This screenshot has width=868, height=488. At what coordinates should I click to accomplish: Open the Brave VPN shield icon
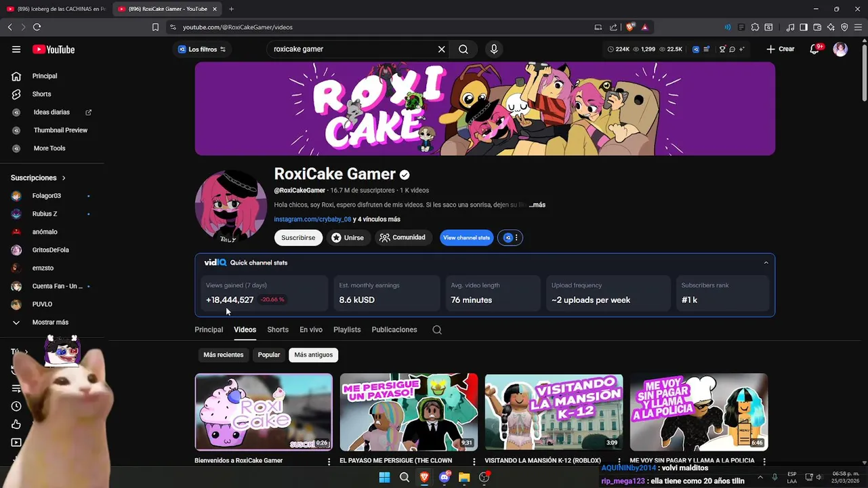tap(844, 27)
